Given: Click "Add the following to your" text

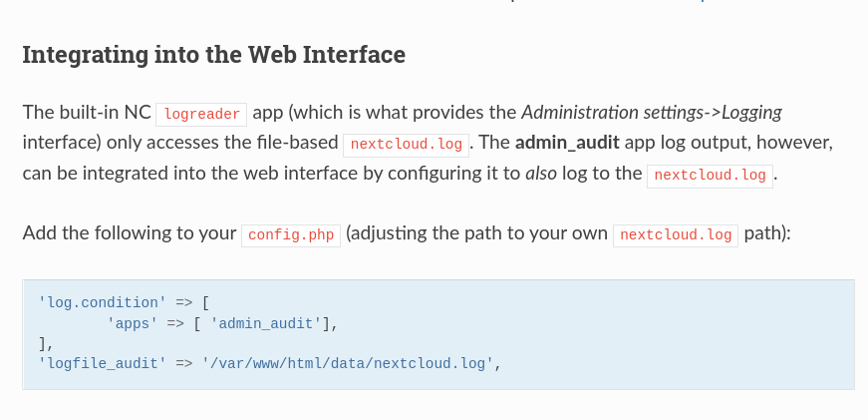Looking at the screenshot, I should 129,234.
